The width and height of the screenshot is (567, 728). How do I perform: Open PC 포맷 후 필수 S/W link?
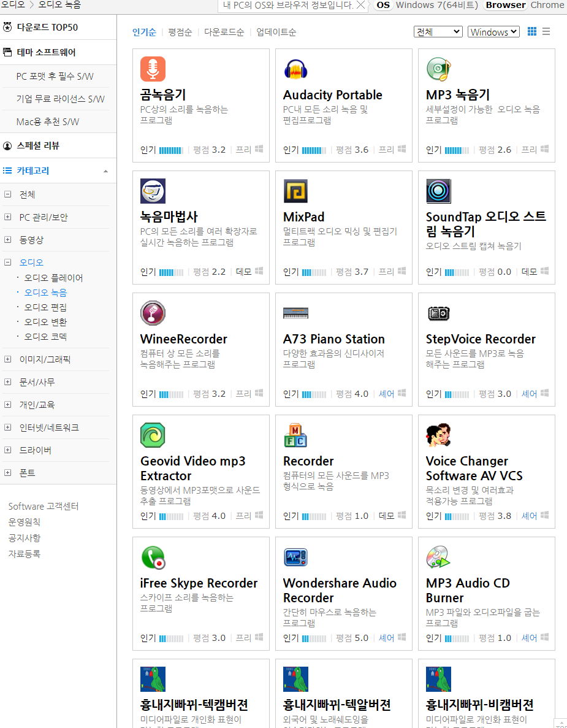click(x=55, y=76)
